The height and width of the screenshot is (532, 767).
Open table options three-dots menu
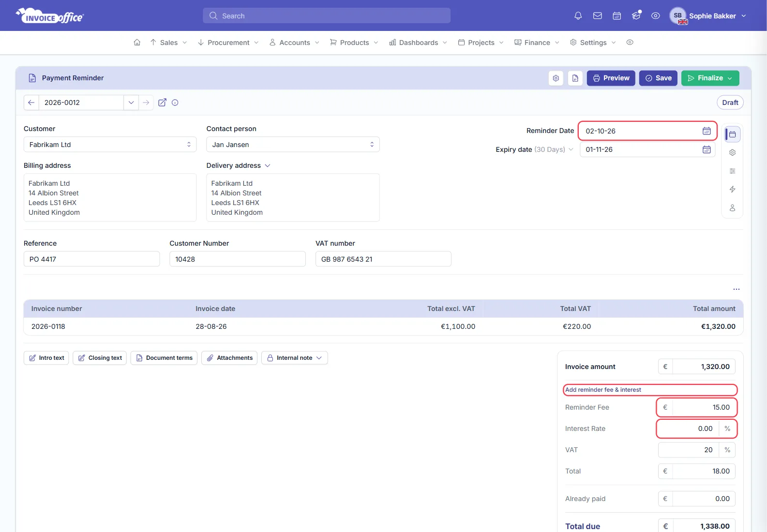(737, 289)
